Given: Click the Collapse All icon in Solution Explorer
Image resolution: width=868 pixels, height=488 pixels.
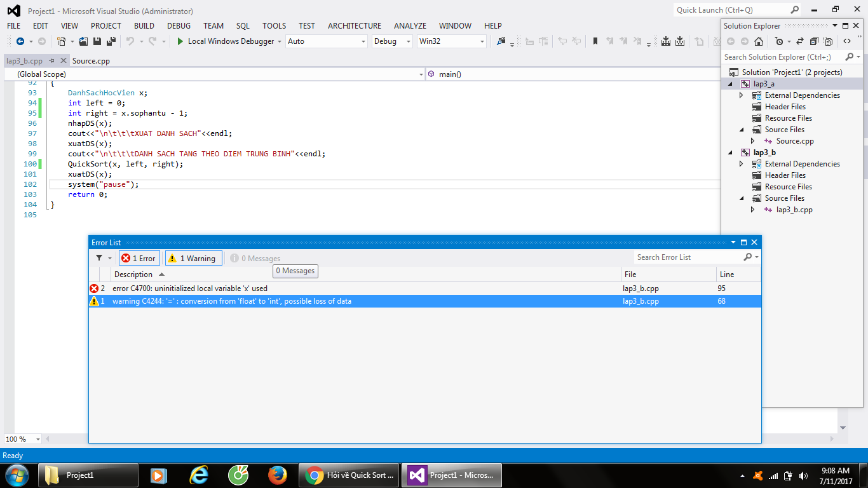Looking at the screenshot, I should coord(813,41).
